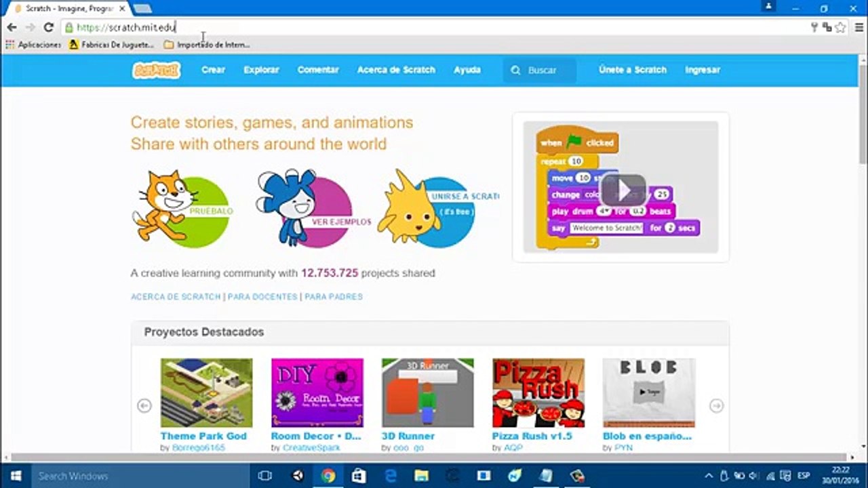Open File Explorer from the taskbar
This screenshot has height=488, width=868.
[x=421, y=476]
